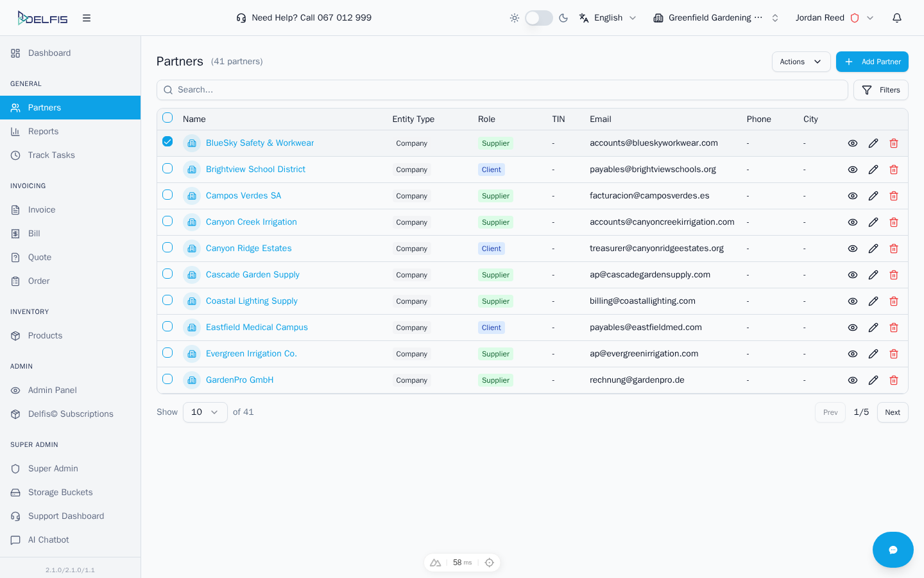Open the chat bubble widget
The width and height of the screenshot is (924, 578).
click(x=893, y=550)
